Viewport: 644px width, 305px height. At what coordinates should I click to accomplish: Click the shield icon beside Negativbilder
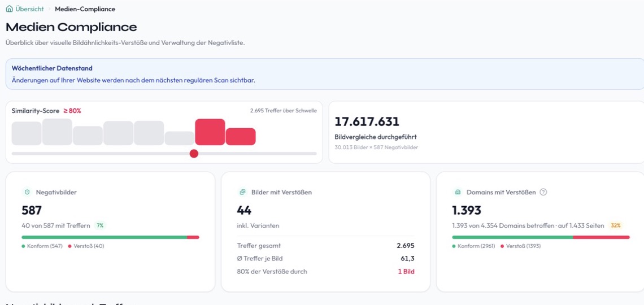point(27,191)
